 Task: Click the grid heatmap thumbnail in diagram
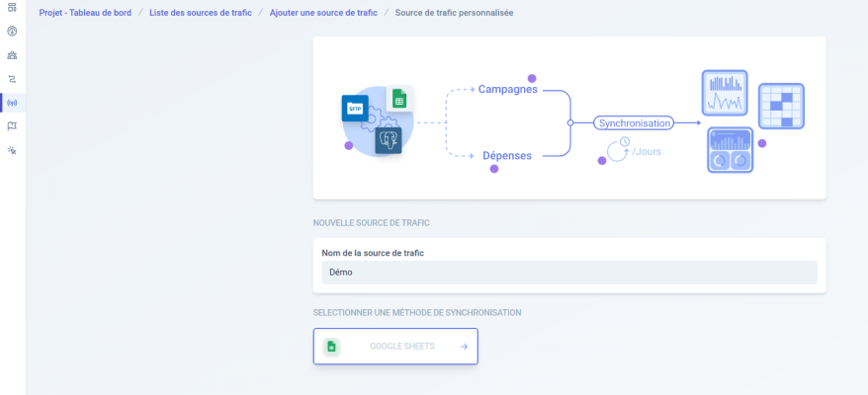(x=781, y=107)
